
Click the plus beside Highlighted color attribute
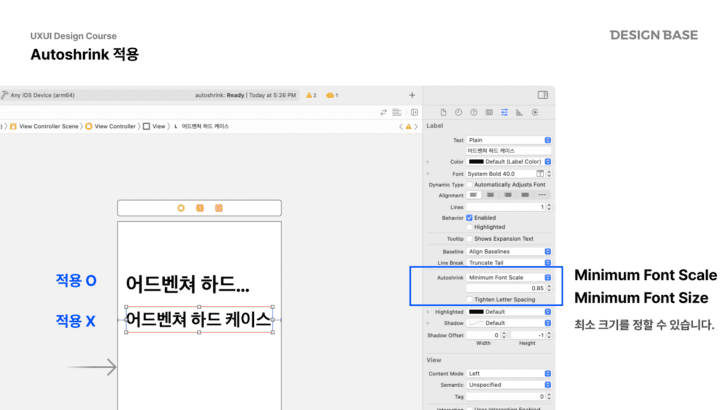pyautogui.click(x=428, y=312)
